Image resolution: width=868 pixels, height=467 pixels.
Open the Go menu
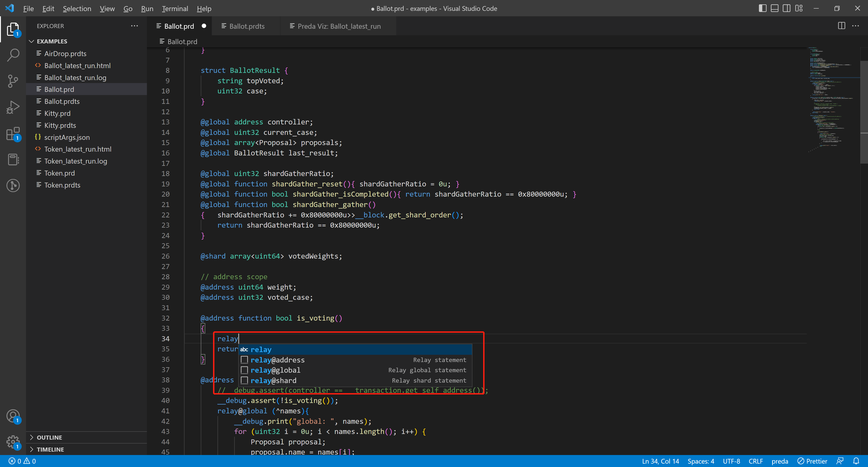point(128,8)
